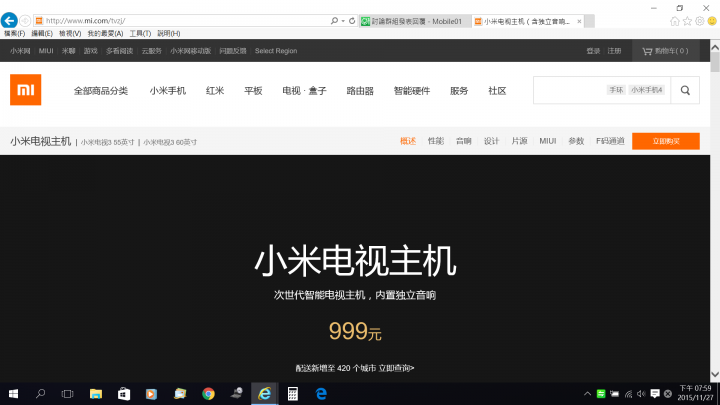Viewport: 720px width, 405px height.
Task: Click the new tab button
Action: [590, 21]
